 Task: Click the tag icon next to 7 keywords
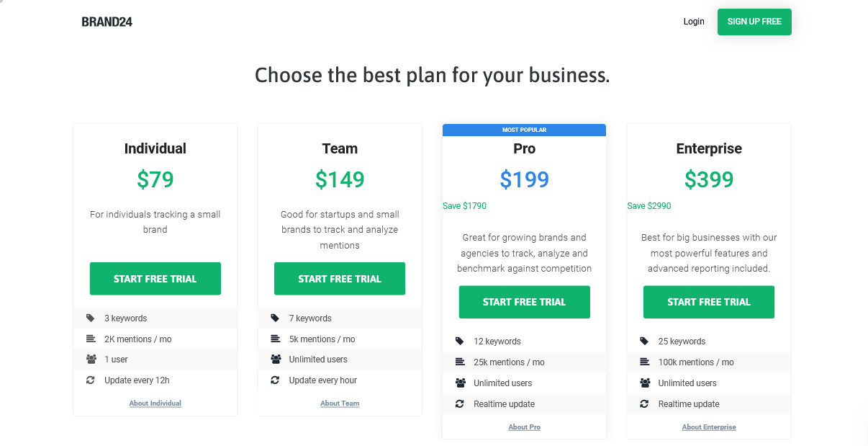tap(275, 318)
